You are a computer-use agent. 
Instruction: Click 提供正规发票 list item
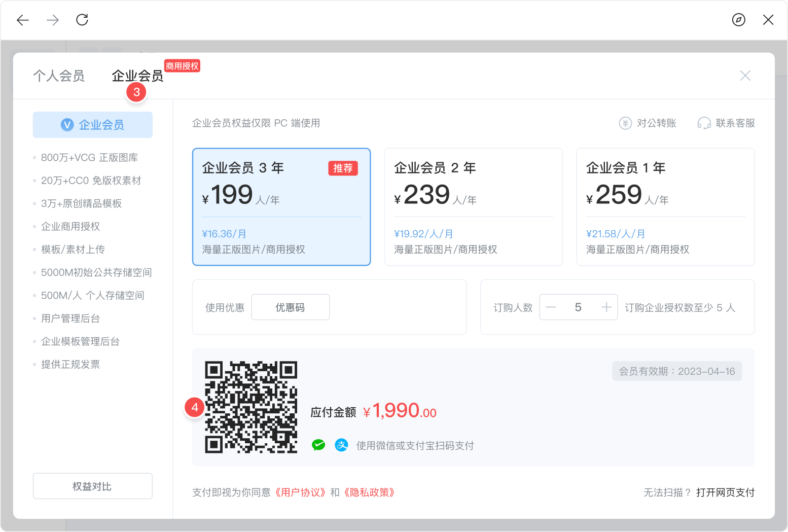[x=70, y=364]
